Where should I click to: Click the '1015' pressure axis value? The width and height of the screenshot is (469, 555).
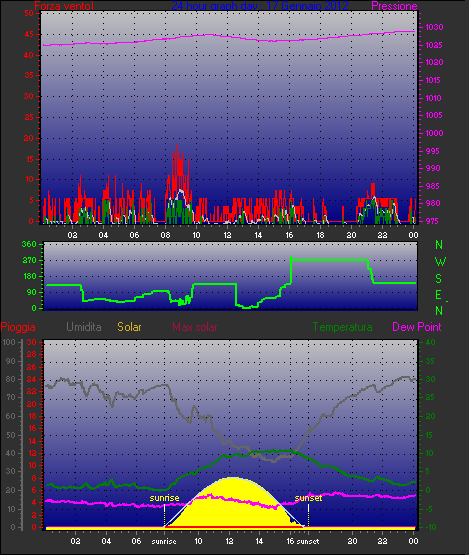pyautogui.click(x=433, y=80)
